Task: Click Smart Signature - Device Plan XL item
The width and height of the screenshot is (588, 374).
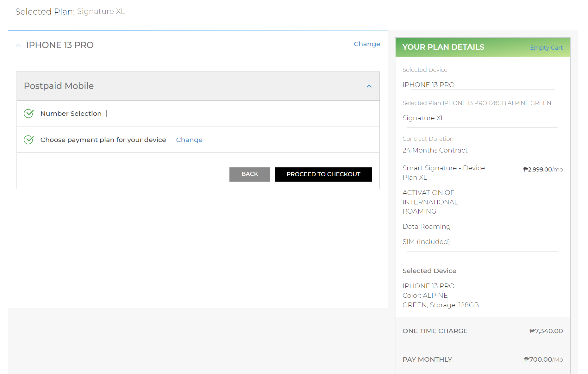Action: click(x=443, y=172)
